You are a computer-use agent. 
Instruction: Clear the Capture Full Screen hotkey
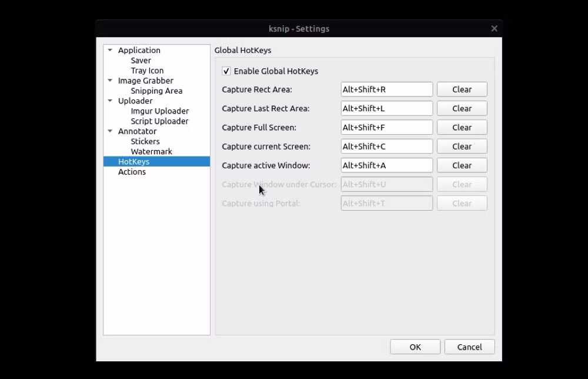point(462,127)
